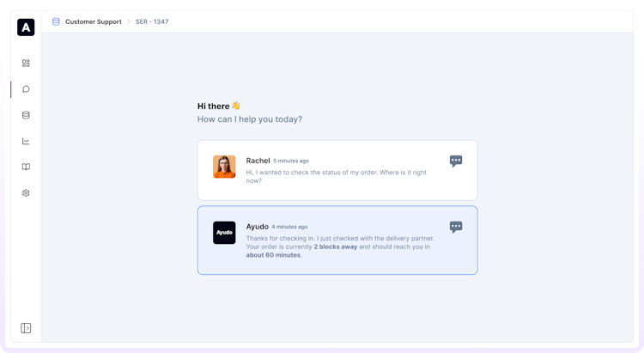Open the reply bubble icon on Rachel's message
This screenshot has height=353, width=644.
[x=456, y=161]
